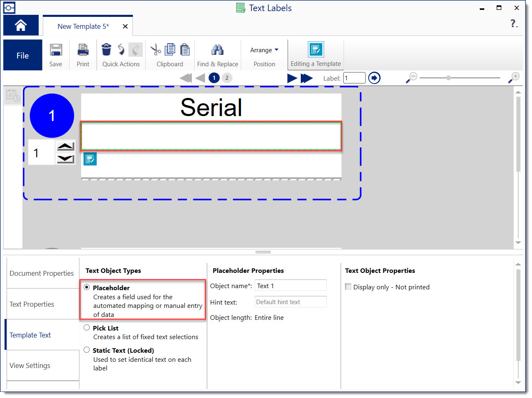Select the Static Text (Locked) option

[87, 349]
